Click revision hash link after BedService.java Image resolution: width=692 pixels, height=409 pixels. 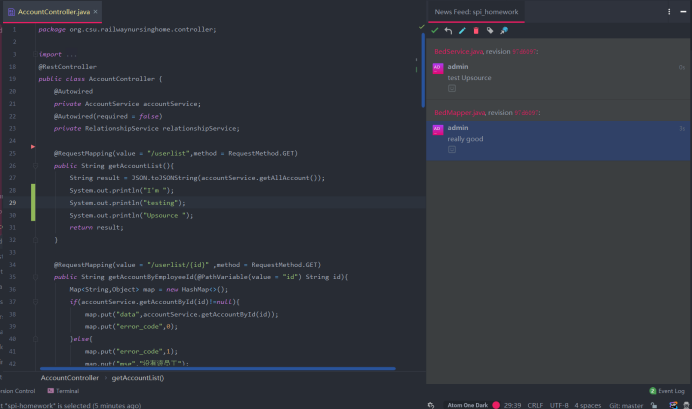click(x=524, y=52)
